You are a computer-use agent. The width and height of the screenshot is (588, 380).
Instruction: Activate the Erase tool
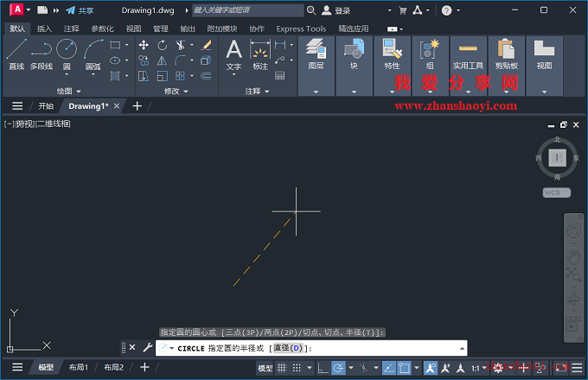point(206,45)
